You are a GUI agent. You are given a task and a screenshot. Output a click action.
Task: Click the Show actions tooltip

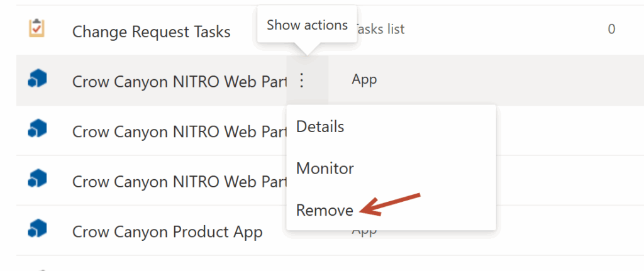tap(307, 25)
